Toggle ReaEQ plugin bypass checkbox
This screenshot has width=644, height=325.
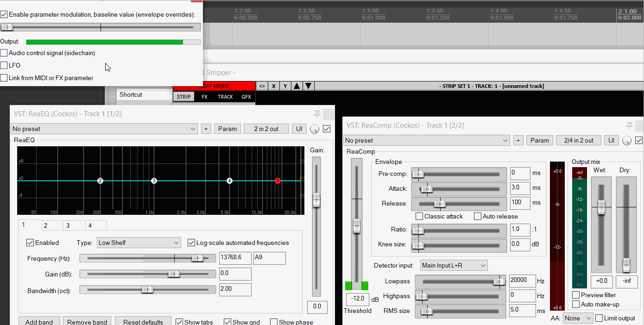click(x=327, y=129)
